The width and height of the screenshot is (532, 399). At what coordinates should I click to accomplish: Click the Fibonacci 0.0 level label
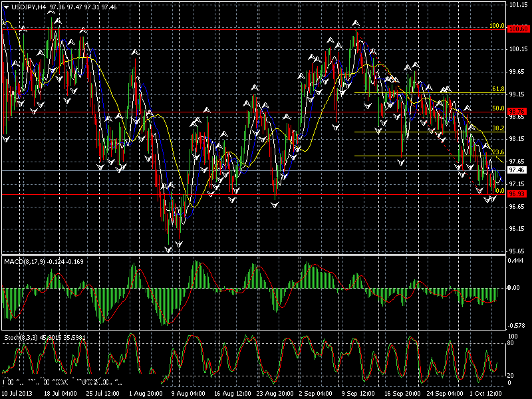[x=500, y=190]
